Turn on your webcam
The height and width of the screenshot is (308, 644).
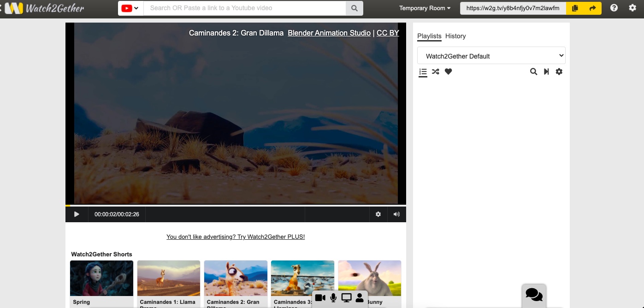coord(320,298)
